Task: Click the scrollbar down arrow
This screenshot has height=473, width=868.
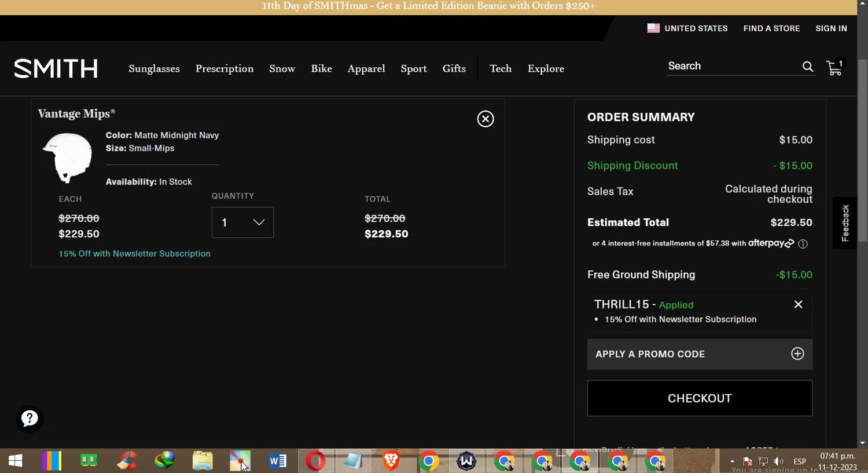Action: pyautogui.click(x=862, y=443)
